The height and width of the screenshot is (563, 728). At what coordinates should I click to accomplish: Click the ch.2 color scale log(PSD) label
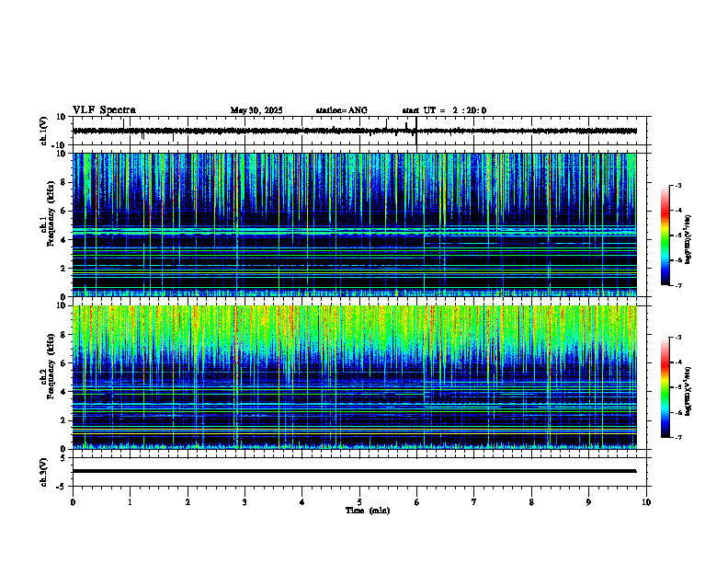pos(688,391)
